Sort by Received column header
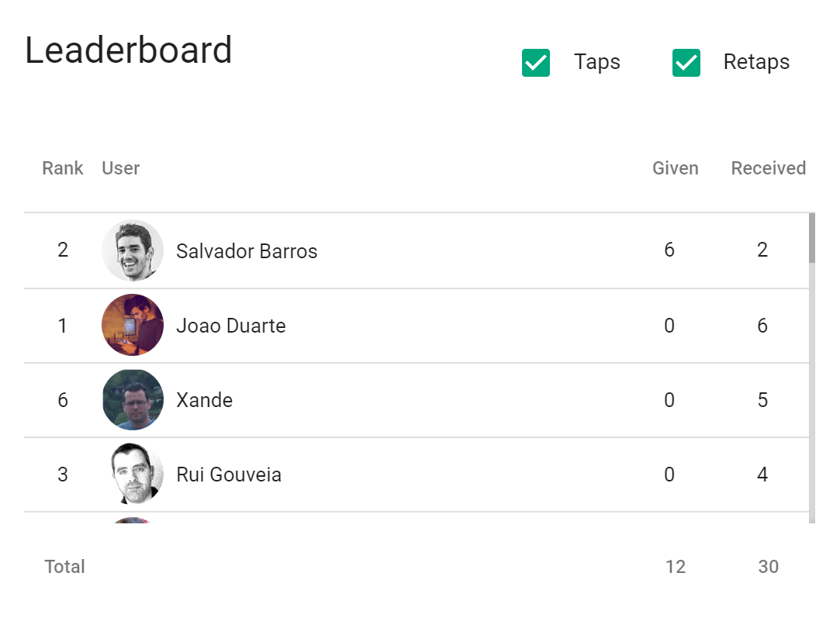The image size is (840, 635). tap(768, 168)
